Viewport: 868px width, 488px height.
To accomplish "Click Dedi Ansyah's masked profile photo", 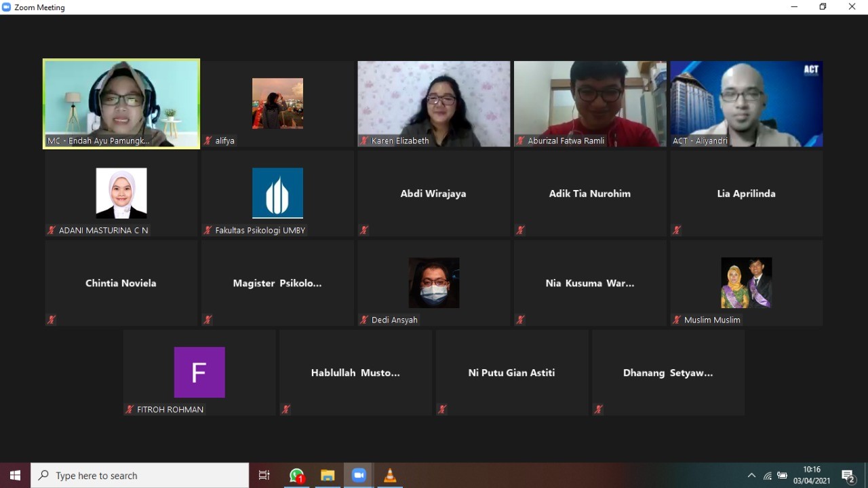I will pyautogui.click(x=434, y=282).
